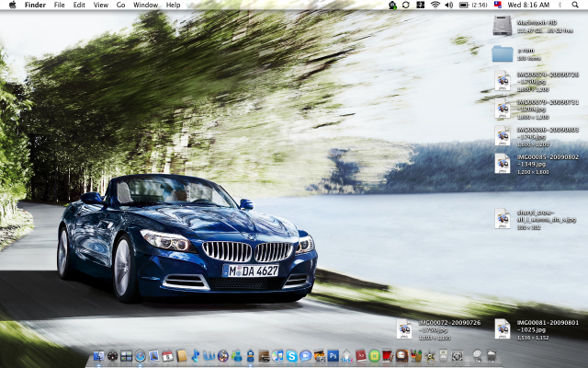
Task: Launch Microsoft Word from the Dock
Action: 209,356
